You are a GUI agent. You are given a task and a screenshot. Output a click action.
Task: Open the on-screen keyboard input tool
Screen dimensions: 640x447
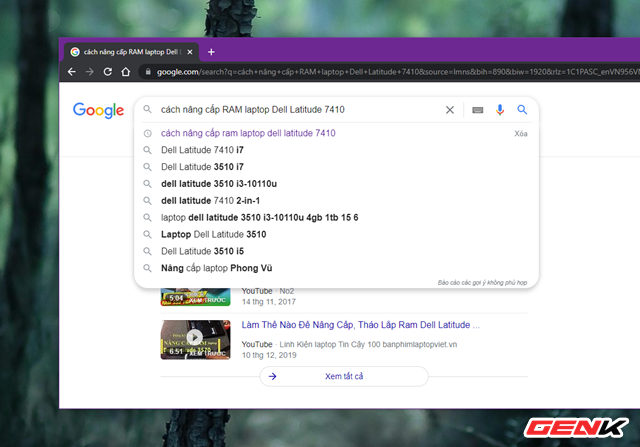tap(478, 110)
